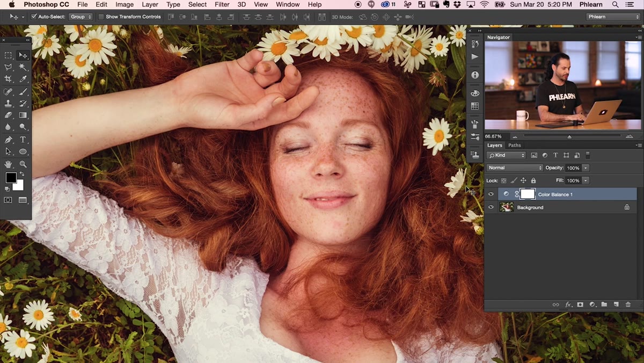Swap foreground and background colors
The image size is (644, 363).
(22, 174)
